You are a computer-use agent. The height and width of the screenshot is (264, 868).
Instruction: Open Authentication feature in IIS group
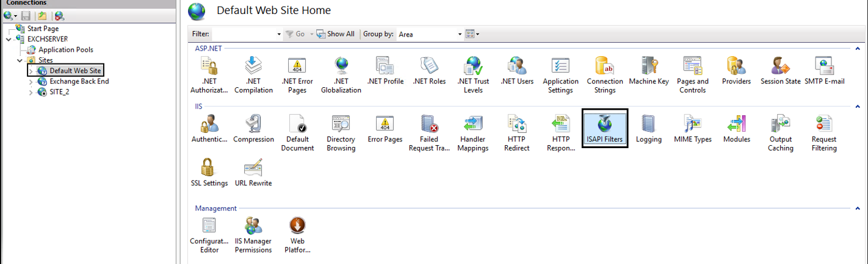pyautogui.click(x=209, y=129)
